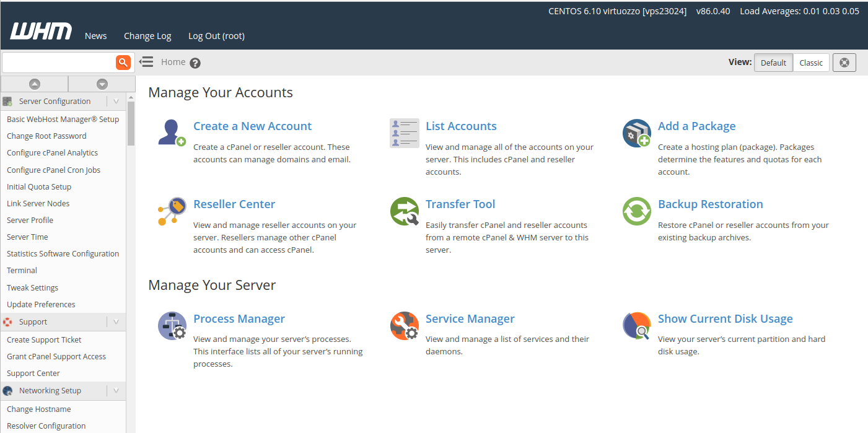Open List Accounts link
The image size is (868, 433).
pyautogui.click(x=461, y=126)
